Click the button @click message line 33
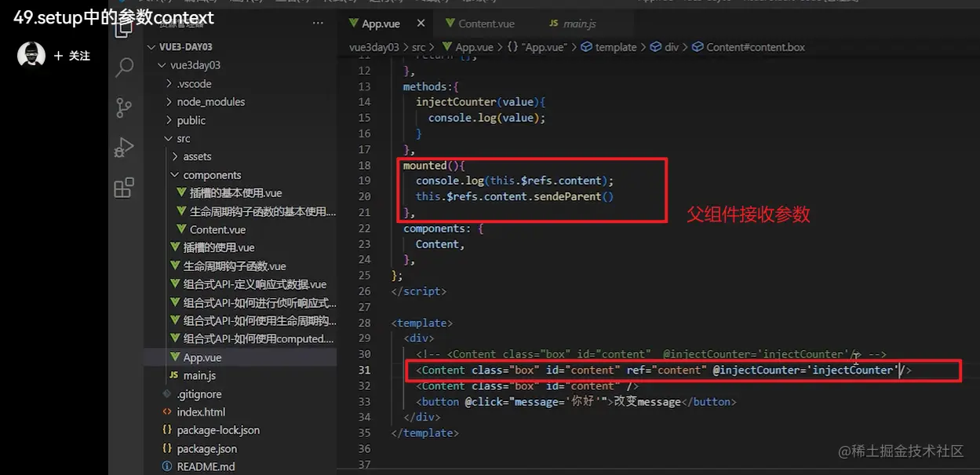 click(x=576, y=401)
